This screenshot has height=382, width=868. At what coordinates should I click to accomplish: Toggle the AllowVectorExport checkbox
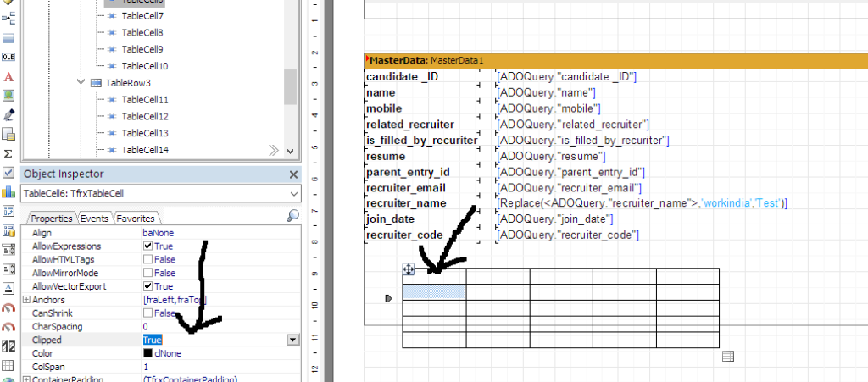click(147, 286)
